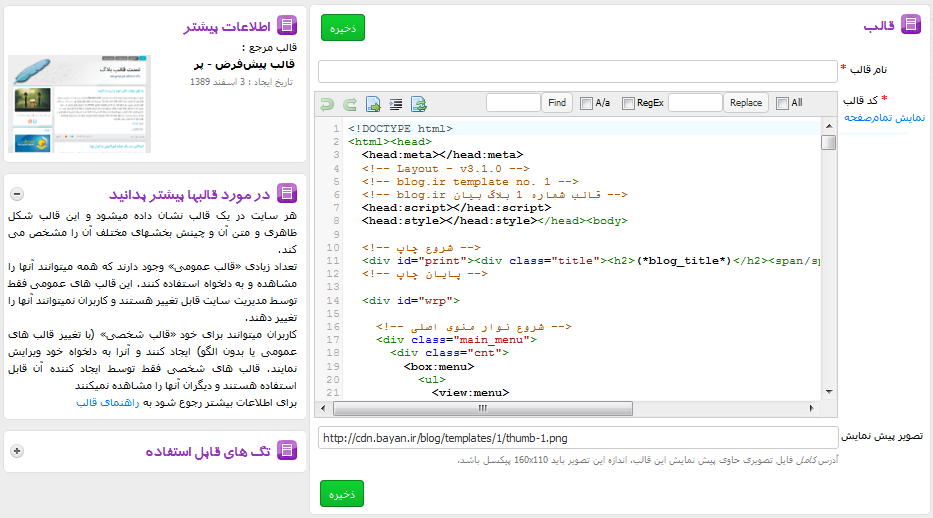
Task: Click the نام قالب template name field
Action: coord(577,71)
